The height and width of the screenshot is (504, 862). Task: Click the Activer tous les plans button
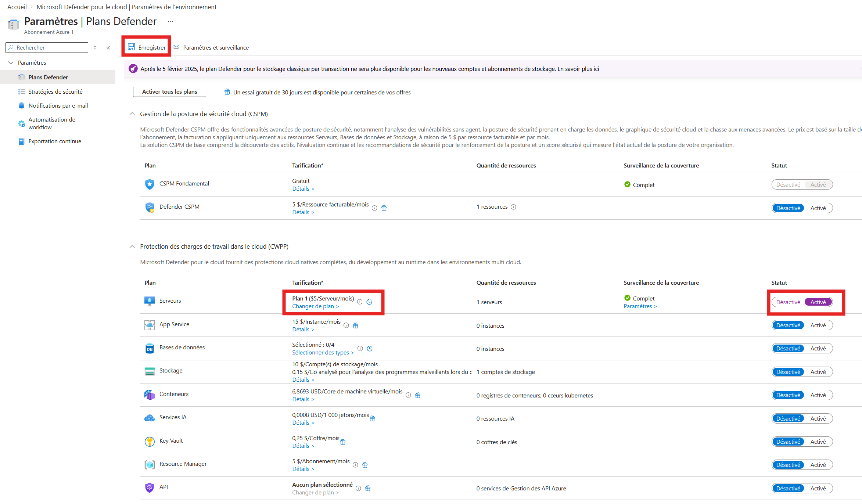(x=169, y=92)
